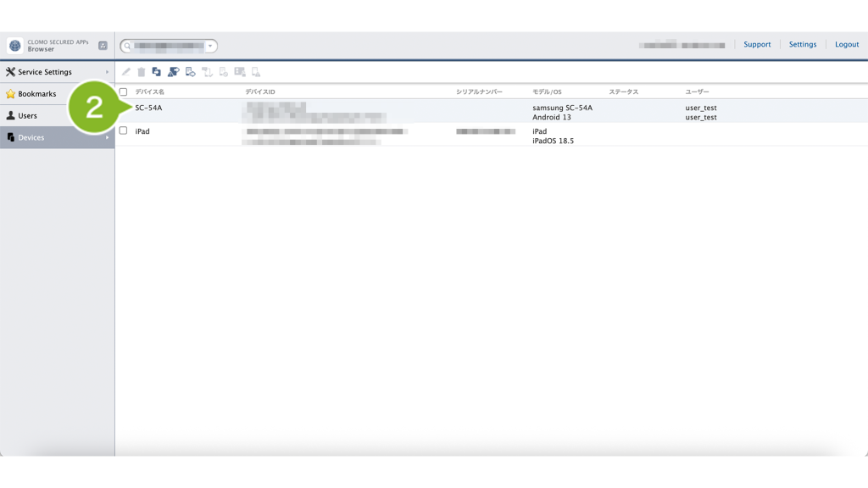Select the SC-54A device row
The width and height of the screenshot is (868, 488).
(x=149, y=108)
